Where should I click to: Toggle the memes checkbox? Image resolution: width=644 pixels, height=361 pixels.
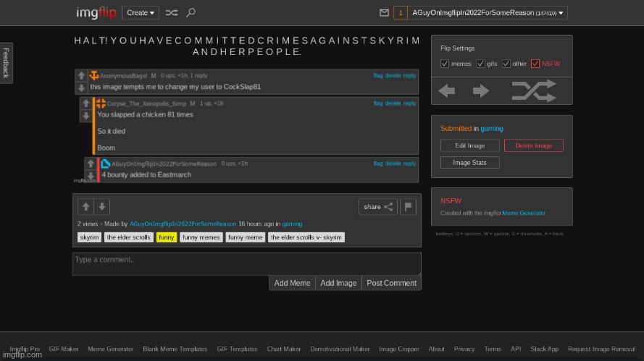444,64
